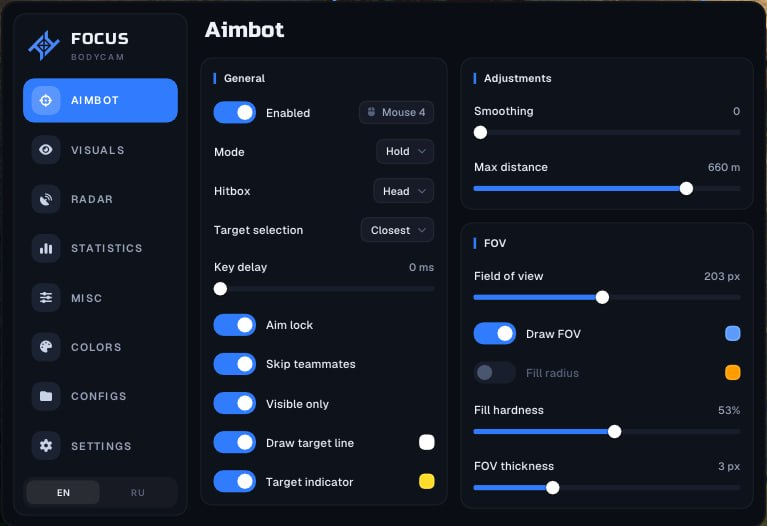Click the "0 ms" key delay value
The height and width of the screenshot is (526, 767).
coord(422,268)
